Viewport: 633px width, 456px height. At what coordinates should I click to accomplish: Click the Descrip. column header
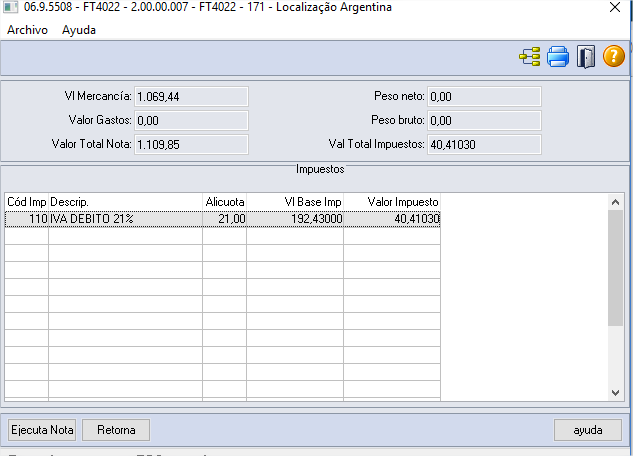[126, 202]
